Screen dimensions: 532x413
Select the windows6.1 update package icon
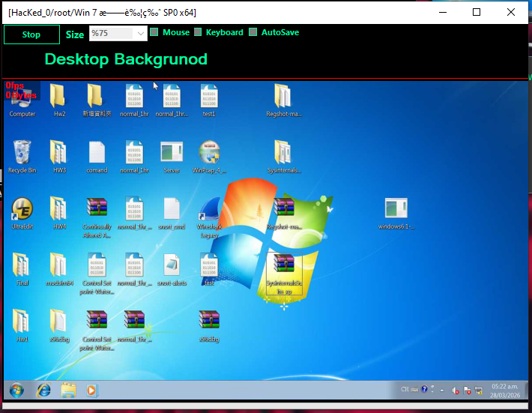click(x=396, y=210)
